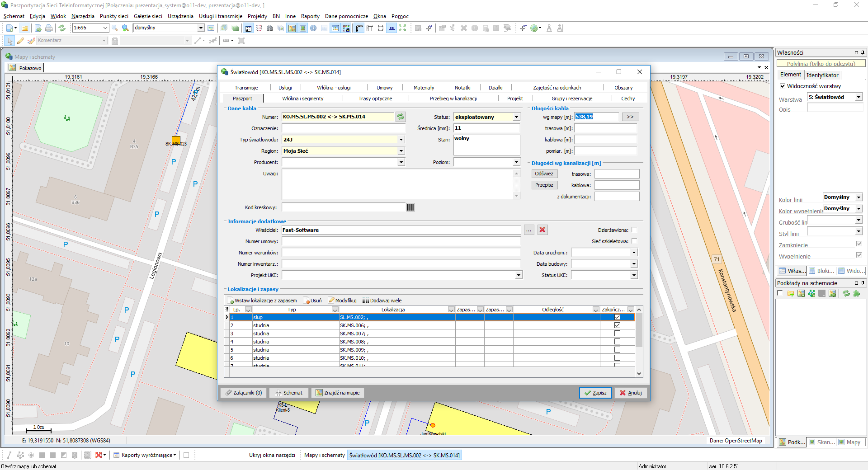This screenshot has width=868, height=470.
Task: Add folder in Podkłady na schemacie panel
Action: [x=791, y=294]
